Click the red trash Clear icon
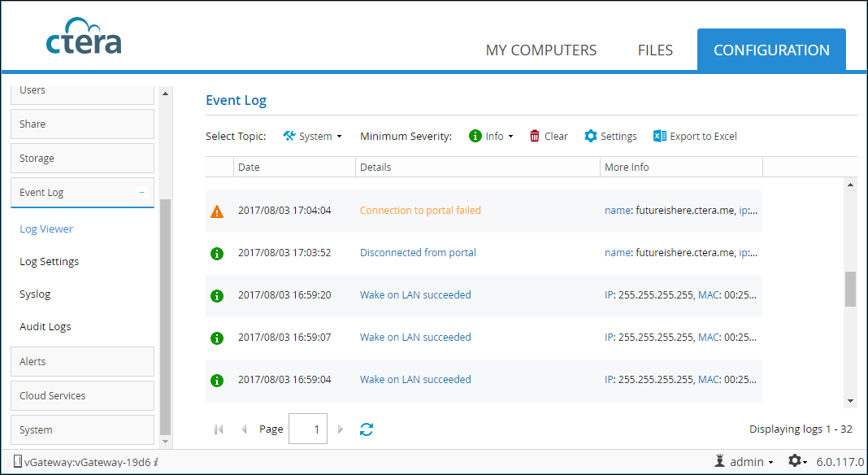Viewport: 868px width, 475px height. click(x=534, y=136)
